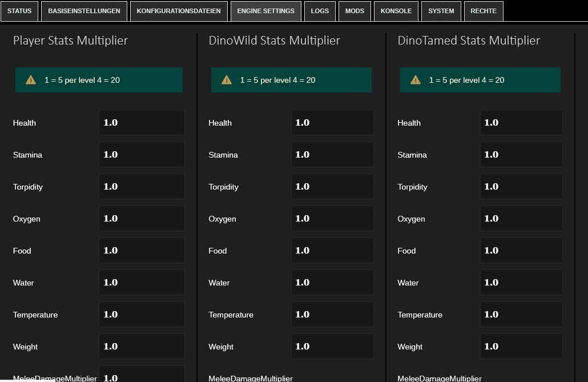
Task: Click DinoTamed Stats Multiplier heading
Action: pos(469,41)
